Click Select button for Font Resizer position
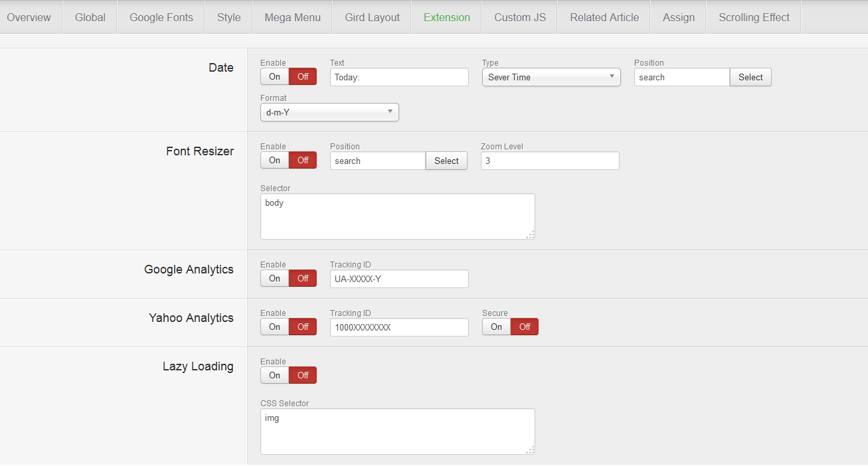 click(446, 161)
